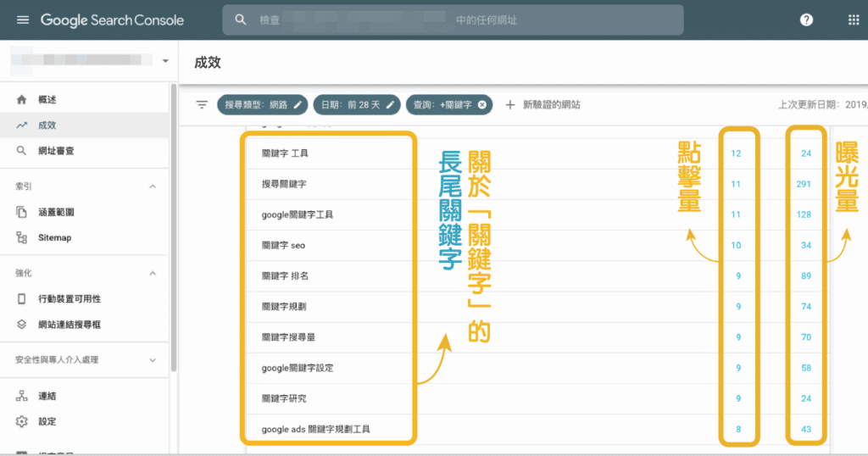The image size is (868, 456).
Task: Click the URL inspection search field
Action: pos(453,20)
